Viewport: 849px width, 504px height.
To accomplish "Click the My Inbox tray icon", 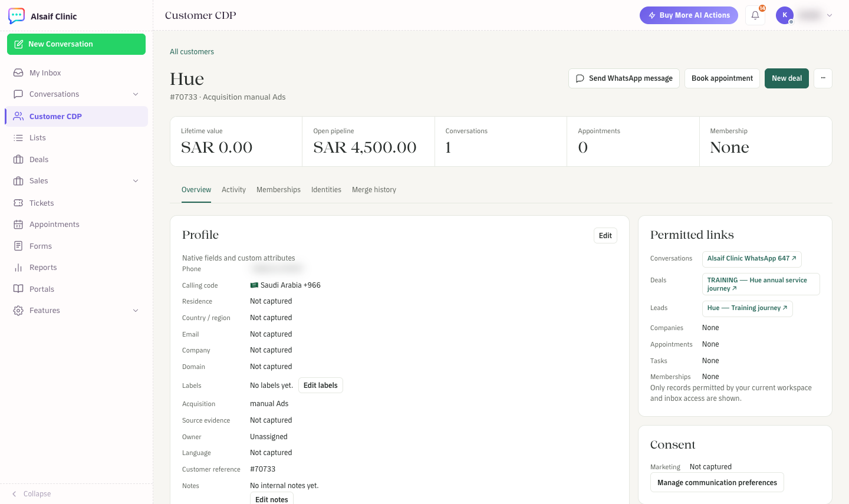I will click(x=18, y=73).
